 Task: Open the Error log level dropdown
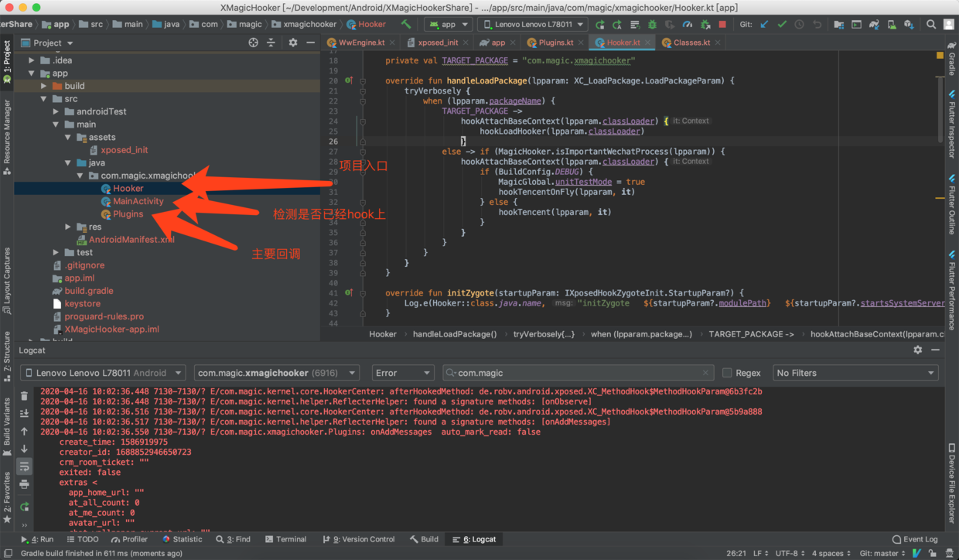(x=402, y=373)
